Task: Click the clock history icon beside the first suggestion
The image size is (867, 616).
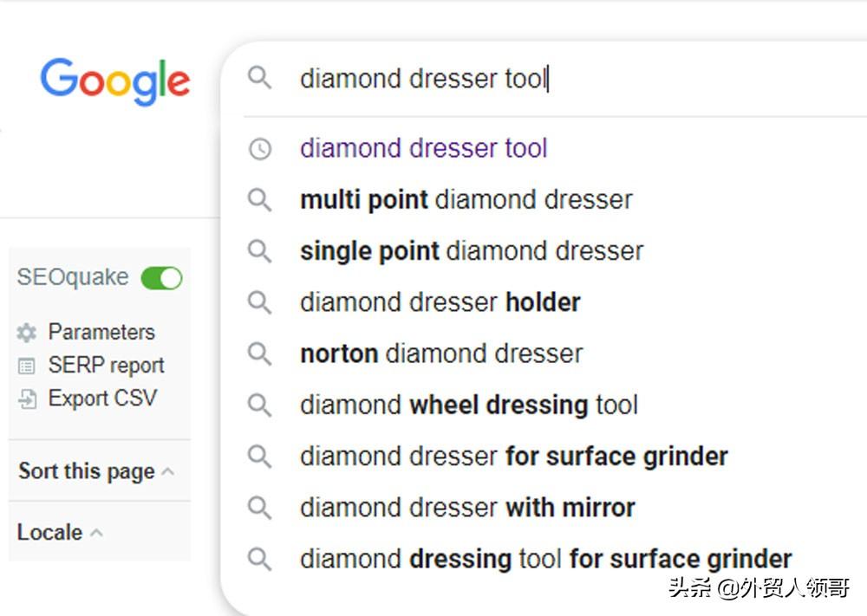Action: [x=260, y=149]
